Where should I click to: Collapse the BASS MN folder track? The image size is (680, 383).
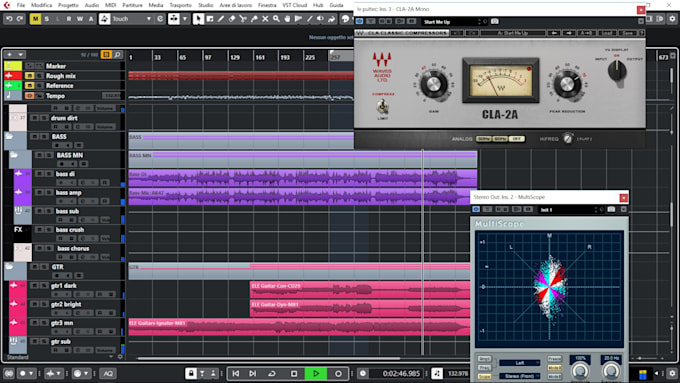14,155
